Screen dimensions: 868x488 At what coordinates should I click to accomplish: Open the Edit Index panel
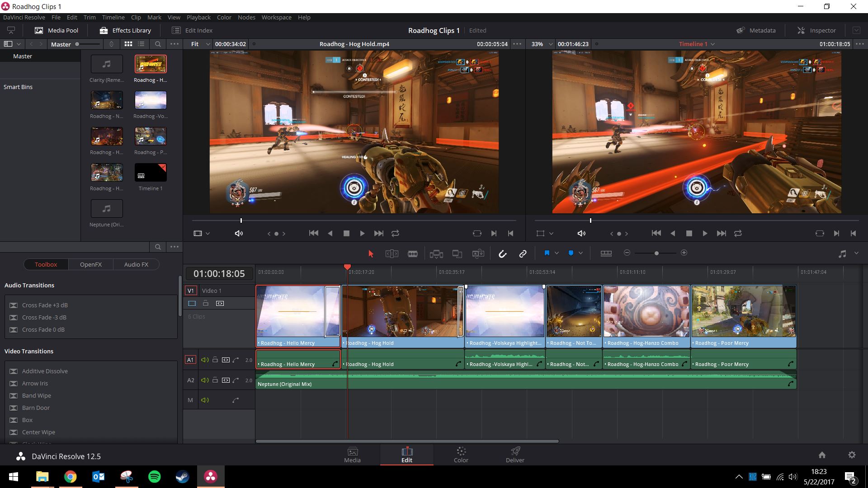click(192, 30)
